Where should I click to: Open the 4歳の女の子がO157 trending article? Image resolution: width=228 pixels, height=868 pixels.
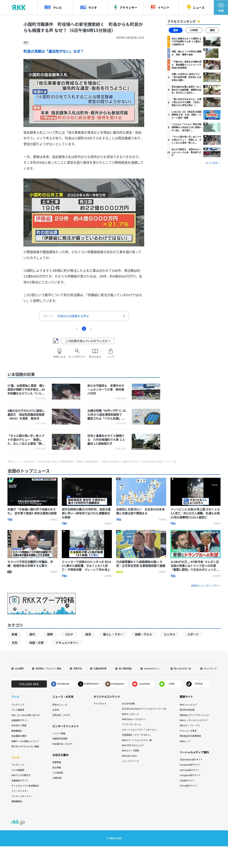point(44,416)
